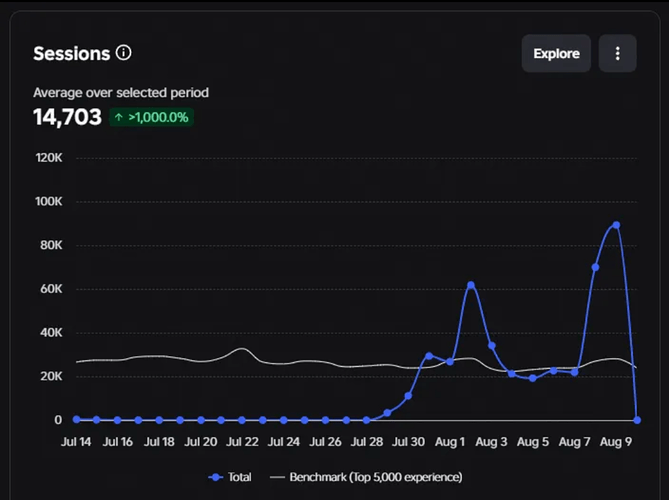Click the Jul 31 data point near 30K
The height and width of the screenshot is (500, 669).
pos(429,356)
